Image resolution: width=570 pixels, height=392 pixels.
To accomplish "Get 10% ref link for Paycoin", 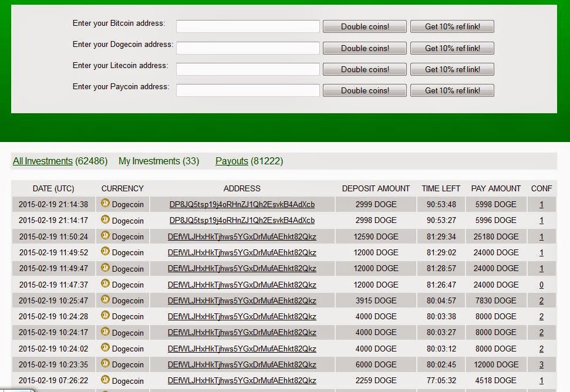I will [x=452, y=90].
